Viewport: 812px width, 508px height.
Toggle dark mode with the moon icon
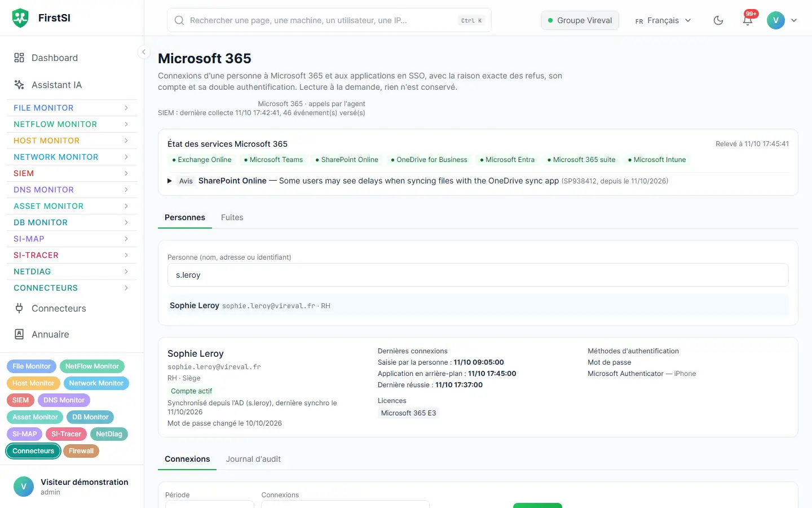click(x=718, y=20)
